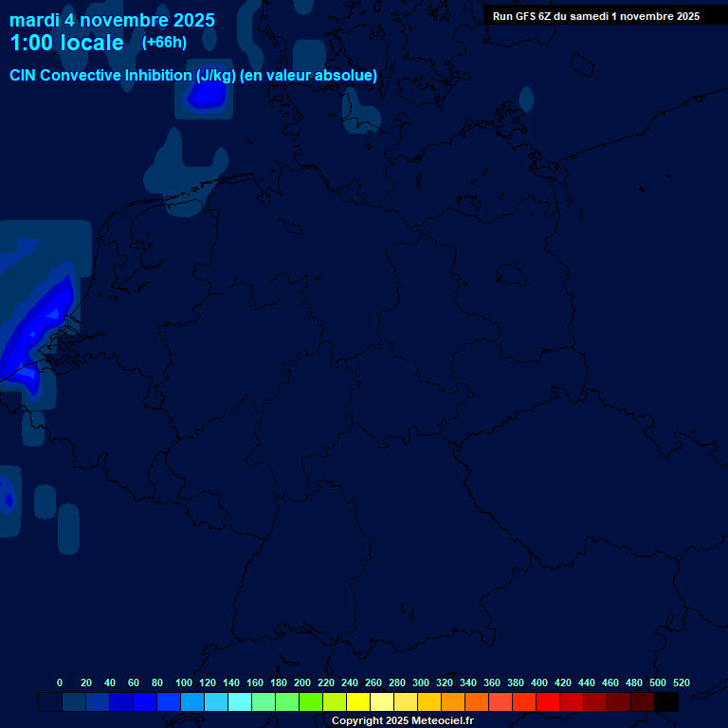This screenshot has height=728, width=728.
Task: Click the legend value '180'
Action: pos(279,682)
